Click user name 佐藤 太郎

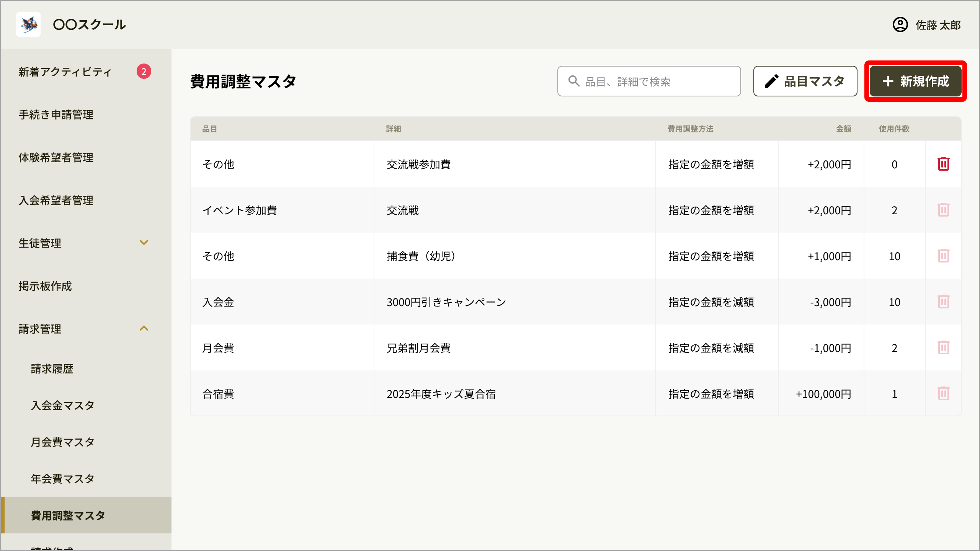coord(938,25)
